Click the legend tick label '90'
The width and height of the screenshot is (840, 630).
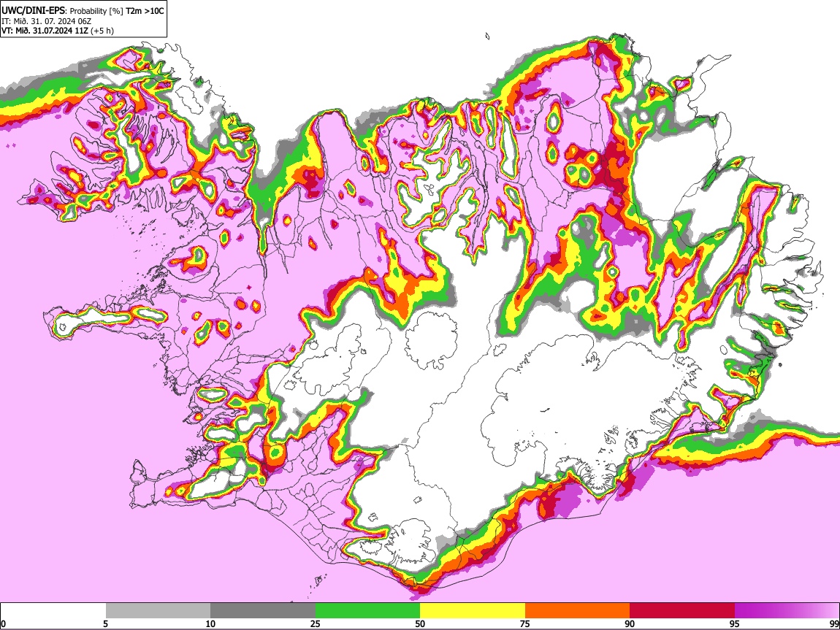[x=630, y=623]
